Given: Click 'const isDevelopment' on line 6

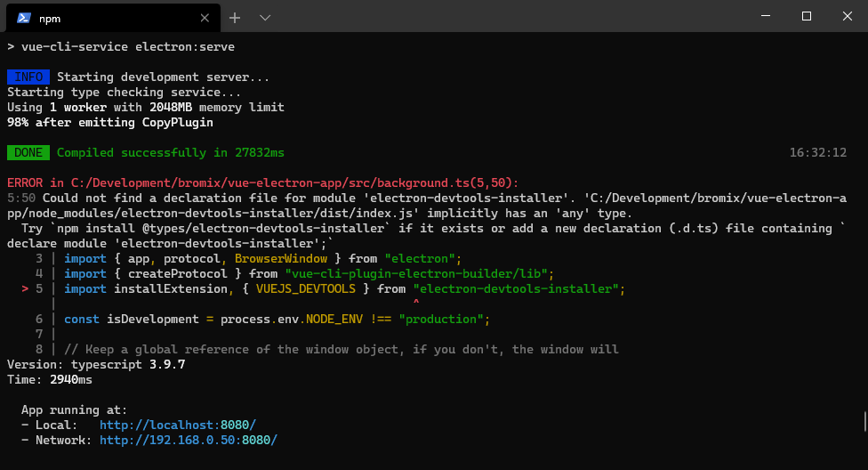Looking at the screenshot, I should pyautogui.click(x=132, y=320).
